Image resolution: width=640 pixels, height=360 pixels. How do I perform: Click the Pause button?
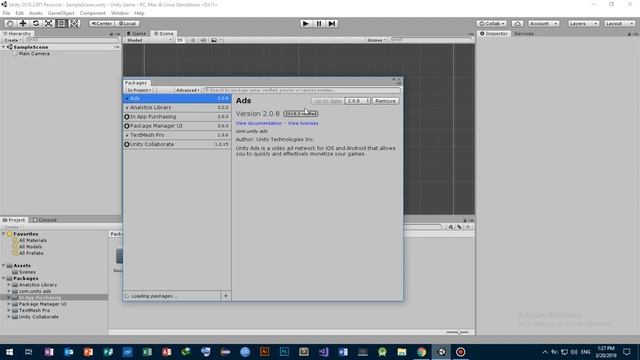click(319, 24)
